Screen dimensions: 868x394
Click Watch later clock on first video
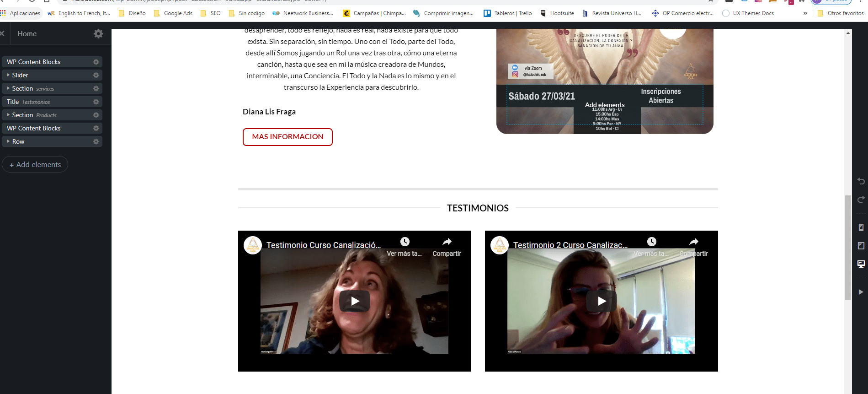[405, 242]
